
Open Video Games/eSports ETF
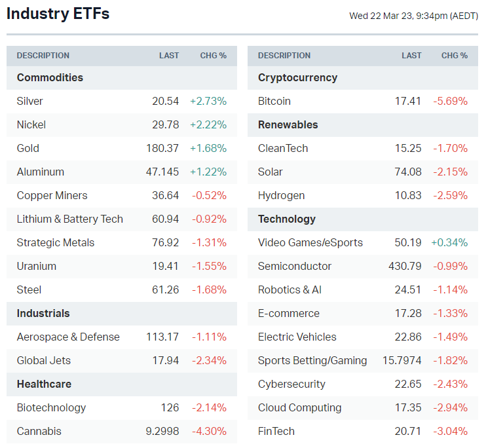click(310, 242)
